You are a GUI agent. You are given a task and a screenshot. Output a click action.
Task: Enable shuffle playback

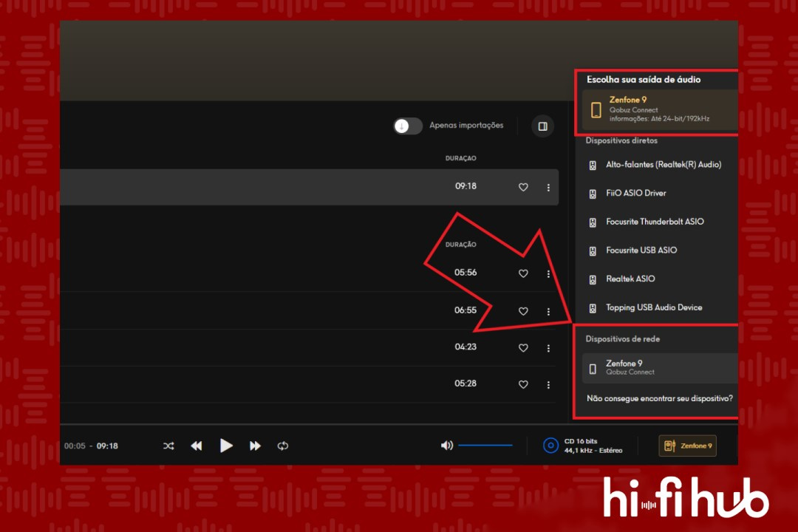pos(168,446)
